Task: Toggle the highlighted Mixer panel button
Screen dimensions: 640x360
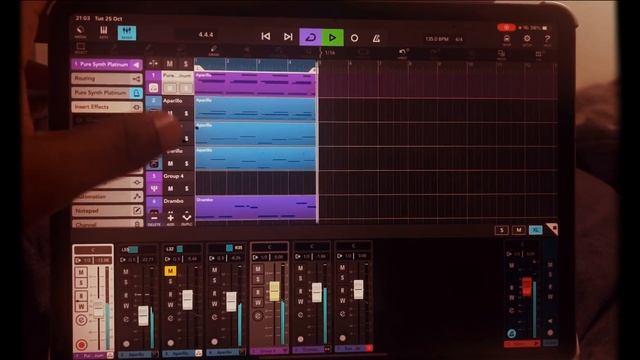Action: tap(127, 33)
